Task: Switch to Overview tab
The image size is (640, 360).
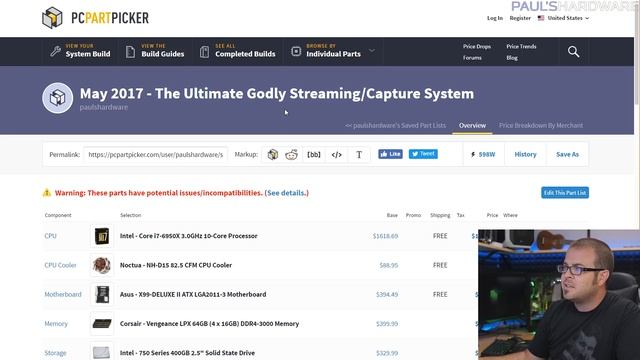Action: point(472,125)
